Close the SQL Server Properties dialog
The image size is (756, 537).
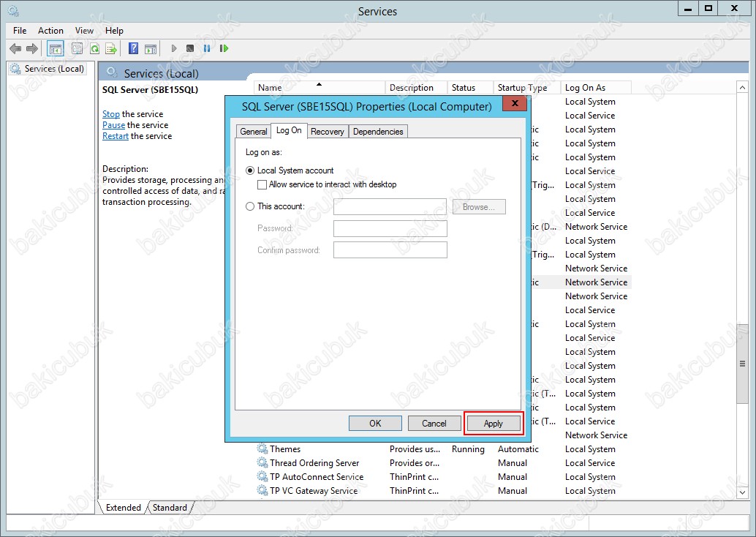(x=515, y=102)
